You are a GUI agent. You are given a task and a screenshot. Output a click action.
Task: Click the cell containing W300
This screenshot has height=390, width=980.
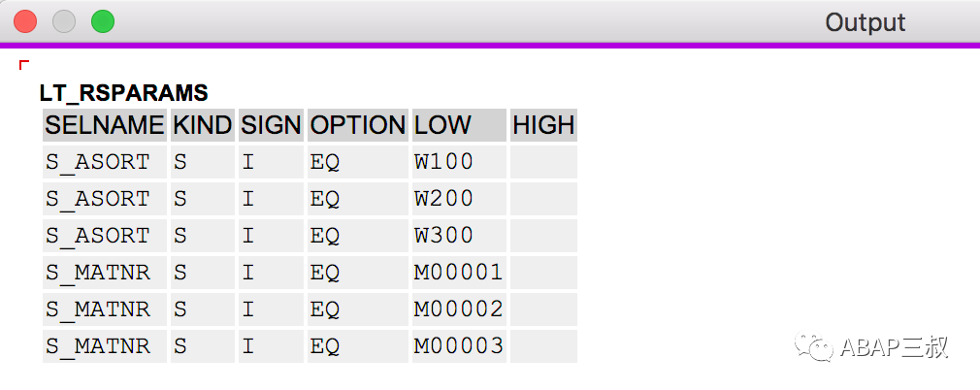click(459, 236)
